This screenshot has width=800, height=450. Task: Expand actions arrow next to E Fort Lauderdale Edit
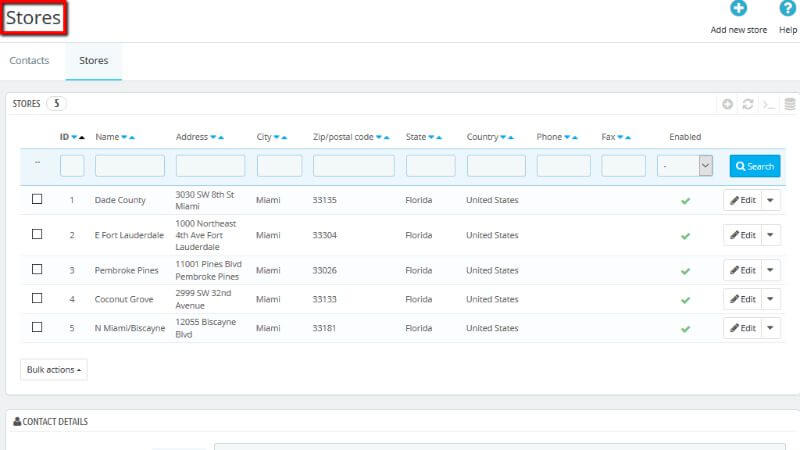(x=770, y=235)
